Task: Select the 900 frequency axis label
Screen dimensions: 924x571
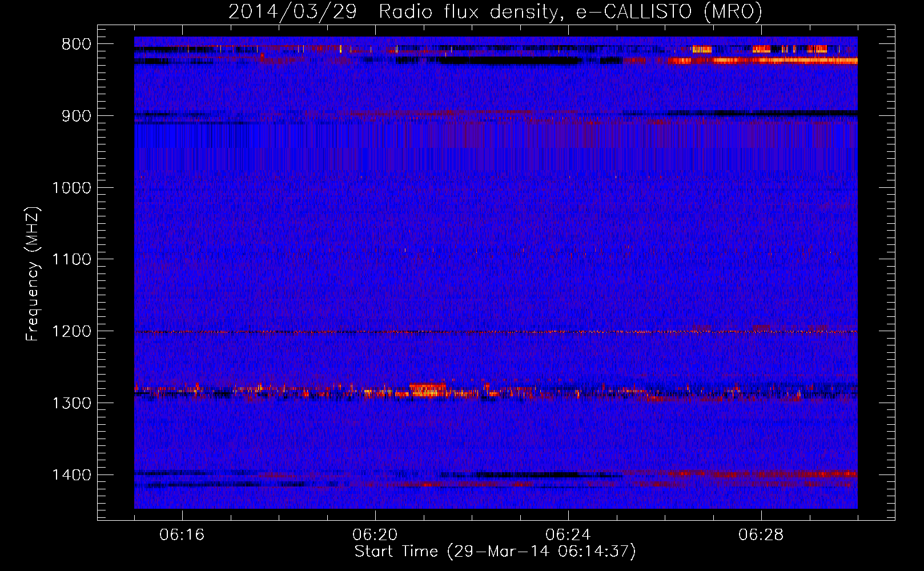Action: pos(76,116)
